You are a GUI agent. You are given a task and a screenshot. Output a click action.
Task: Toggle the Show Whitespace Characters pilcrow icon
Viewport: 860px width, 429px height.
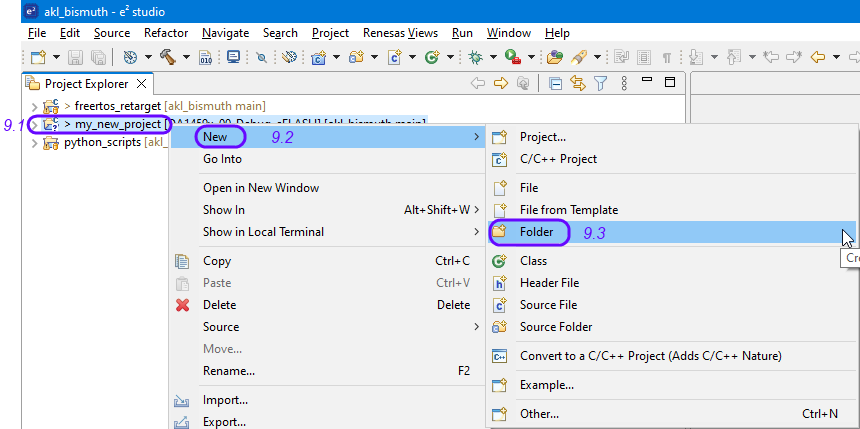tap(667, 57)
